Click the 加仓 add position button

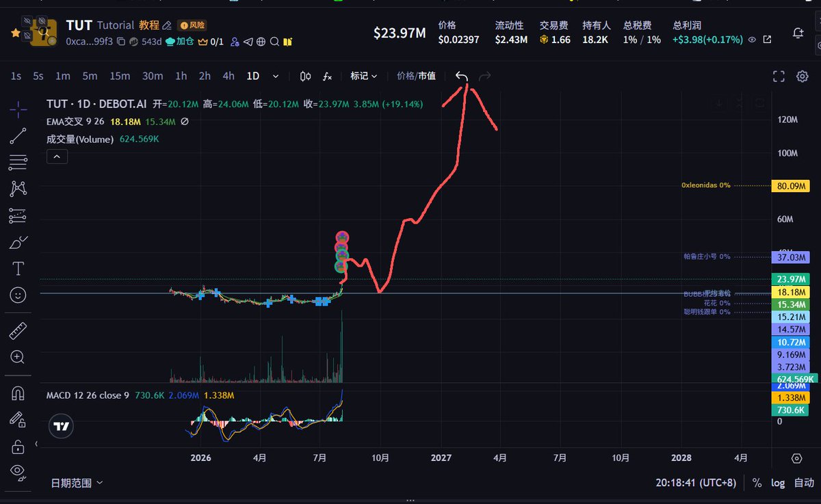179,42
